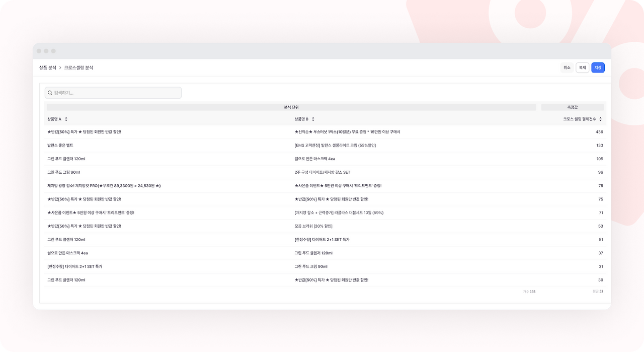Screen dimensions: 644x352
Task: Sort by the 상품명 A column arrows
Action: click(x=66, y=119)
